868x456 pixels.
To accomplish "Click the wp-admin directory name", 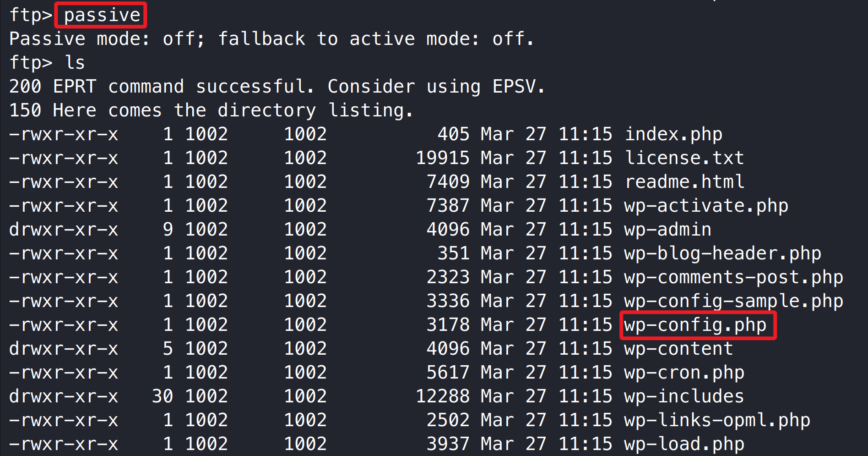I will click(668, 230).
